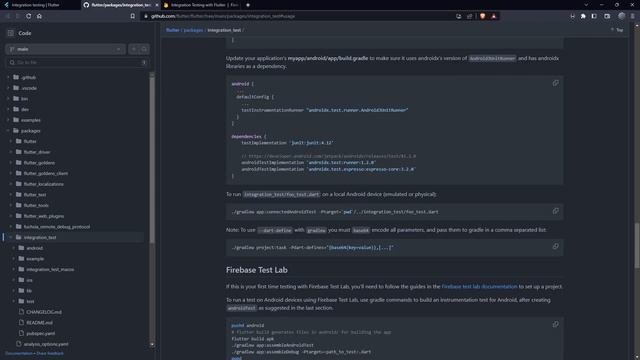The height and width of the screenshot is (360, 640).
Task: Copy the android build.gradle code block
Action: tap(556, 83)
